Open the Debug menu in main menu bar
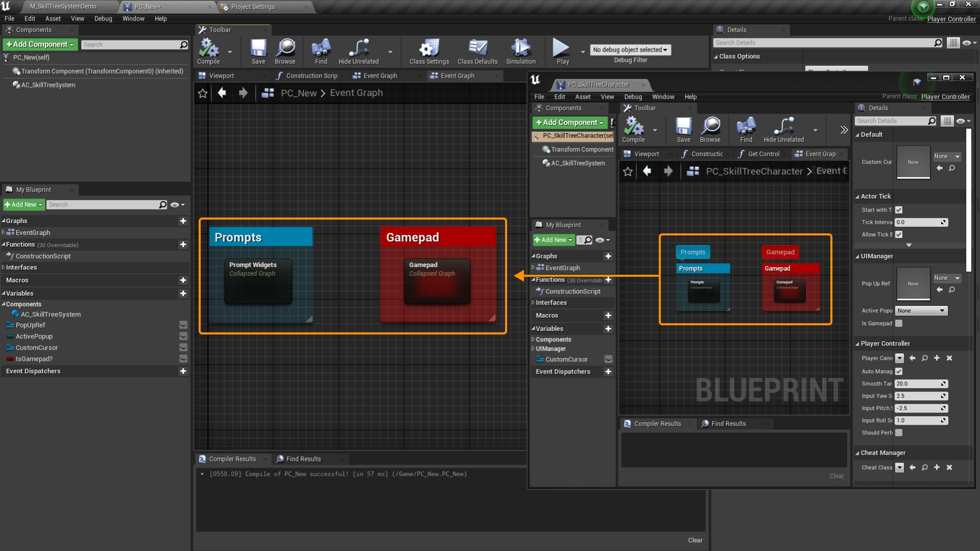This screenshot has height=551, width=980. pos(103,18)
